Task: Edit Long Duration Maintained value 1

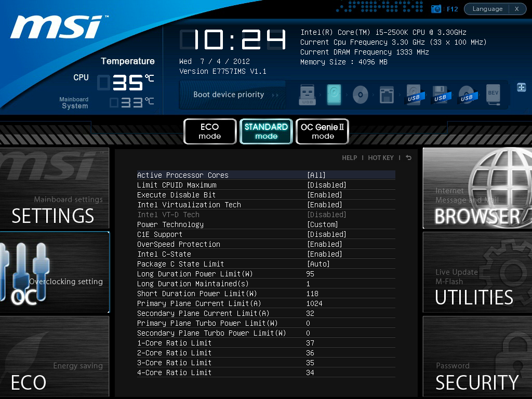Action: click(x=308, y=283)
